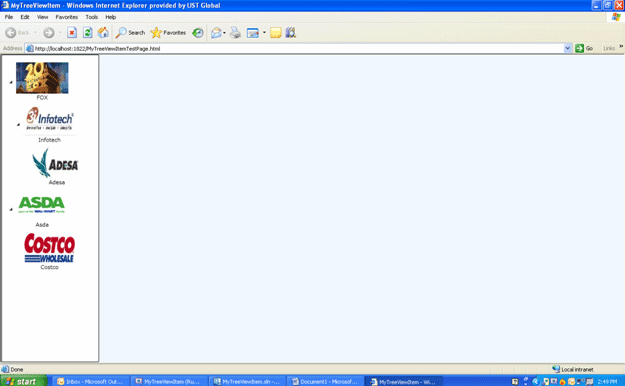Open the Address bar dropdown list
Image resolution: width=625 pixels, height=386 pixels.
[568, 48]
